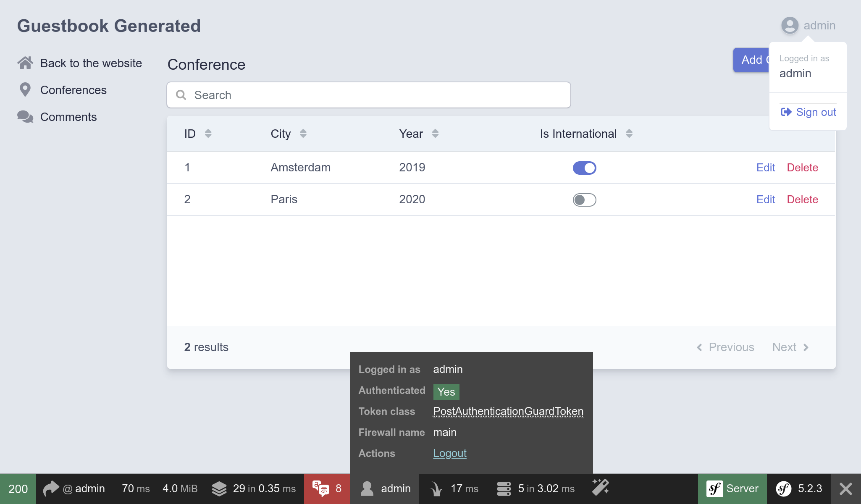Sort the table by Year column
The height and width of the screenshot is (504, 861).
tap(419, 134)
